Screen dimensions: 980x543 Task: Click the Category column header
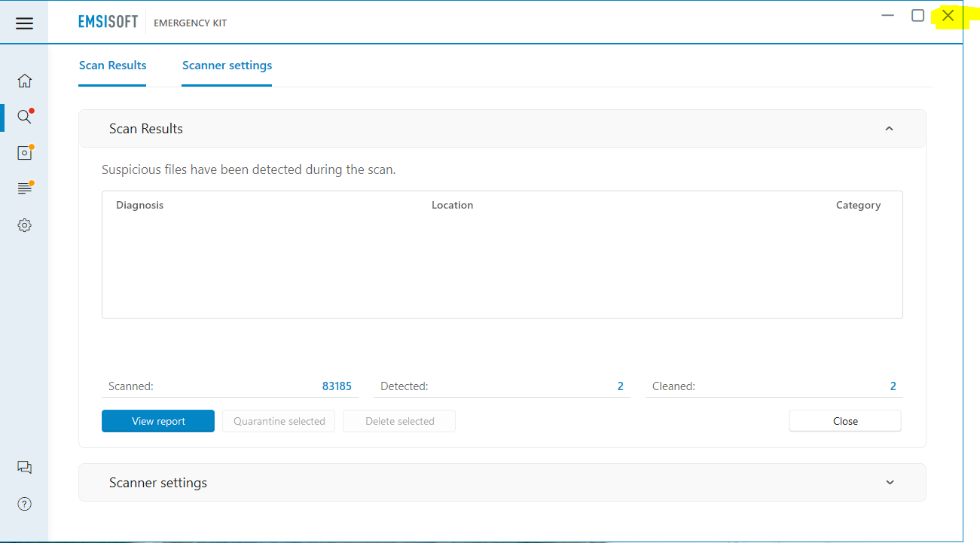857,205
